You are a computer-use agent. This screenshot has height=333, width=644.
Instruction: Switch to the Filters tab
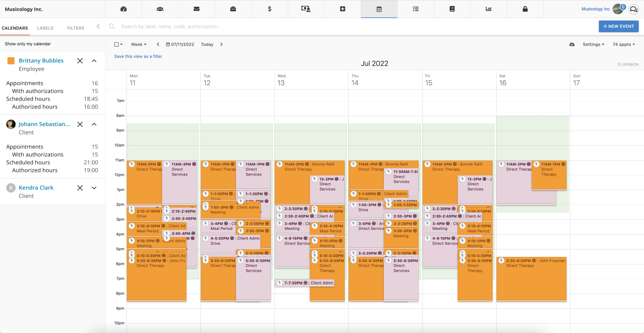coord(76,28)
